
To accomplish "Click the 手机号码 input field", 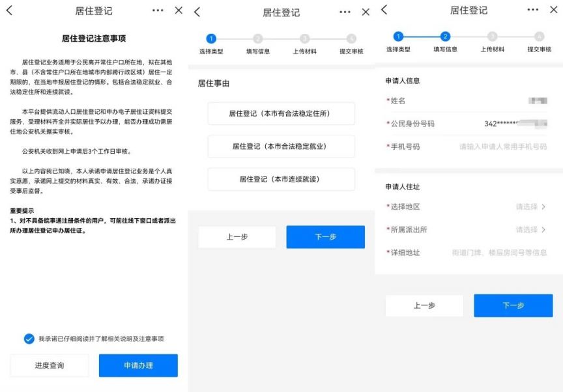I will click(502, 147).
